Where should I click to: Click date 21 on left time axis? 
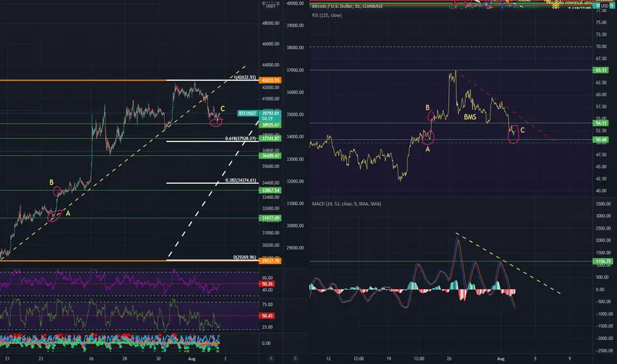[x=7, y=359]
